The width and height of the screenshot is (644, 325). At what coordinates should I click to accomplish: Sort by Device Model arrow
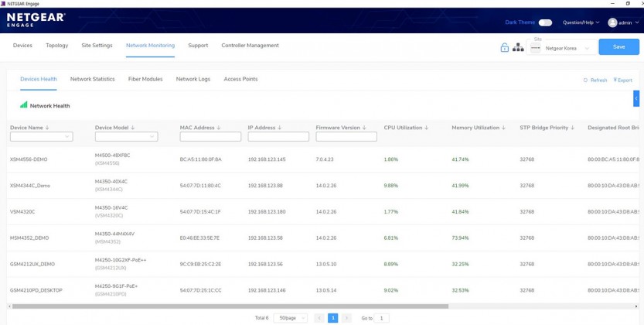pyautogui.click(x=133, y=128)
